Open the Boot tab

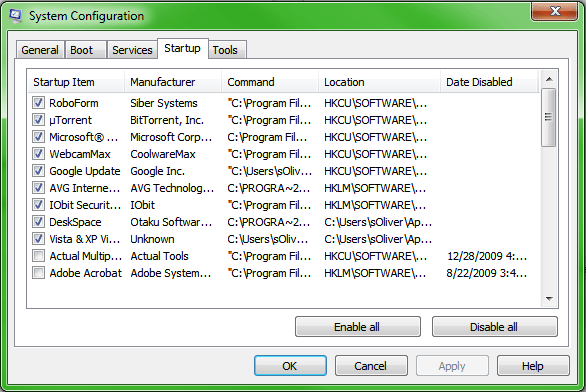point(86,50)
